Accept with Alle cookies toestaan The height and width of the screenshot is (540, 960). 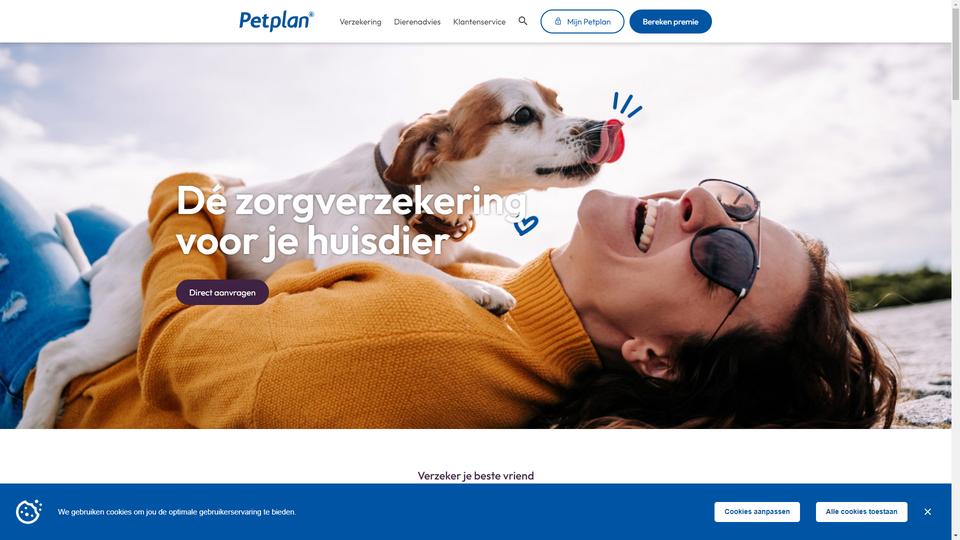pyautogui.click(x=861, y=512)
